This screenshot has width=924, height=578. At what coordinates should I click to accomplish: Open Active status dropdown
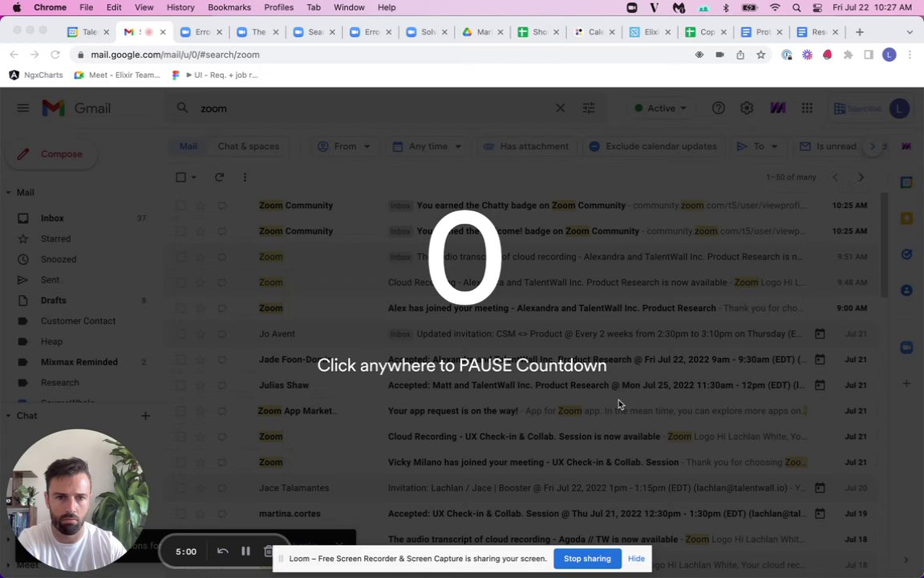coord(661,108)
